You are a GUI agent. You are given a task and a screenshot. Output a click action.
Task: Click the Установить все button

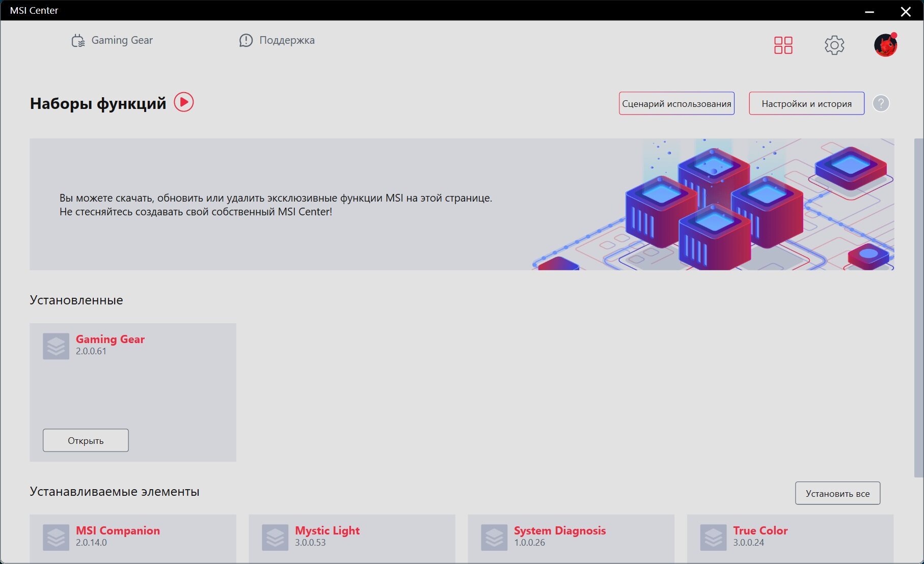[x=837, y=493]
